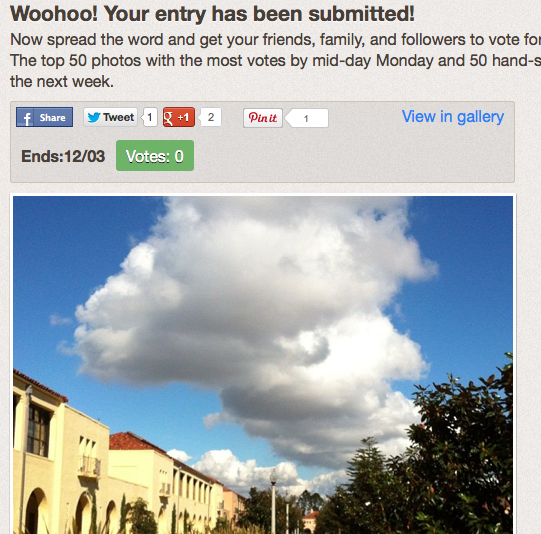Open the submitted cloud photo
Image resolution: width=541 pixels, height=534 pixels.
pyautogui.click(x=263, y=365)
